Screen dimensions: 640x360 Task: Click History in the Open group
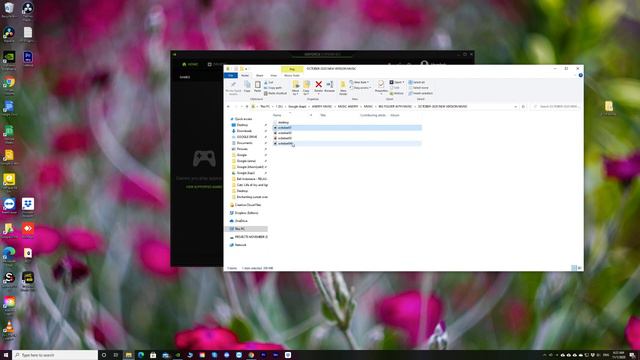pyautogui.click(x=397, y=93)
